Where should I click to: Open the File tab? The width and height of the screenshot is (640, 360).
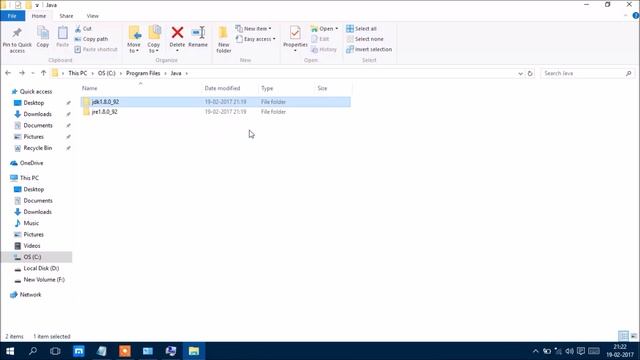[12, 16]
